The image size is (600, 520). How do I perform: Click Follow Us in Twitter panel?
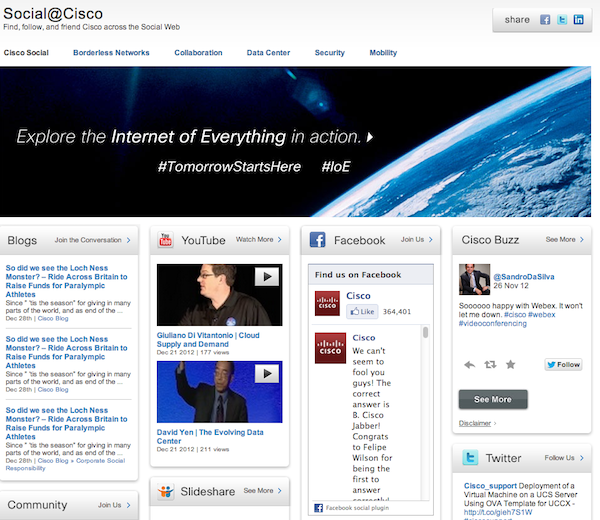click(559, 458)
